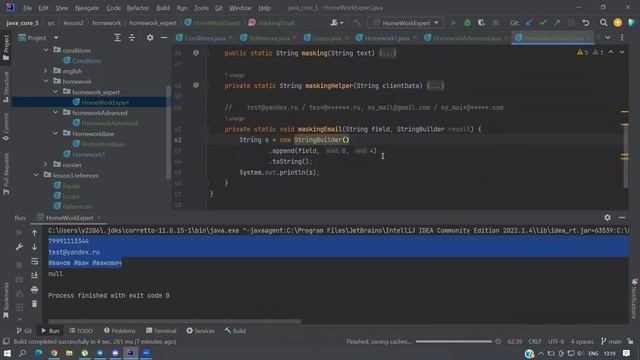Open the Navigate menu
640x360 pixels.
coord(87,8)
